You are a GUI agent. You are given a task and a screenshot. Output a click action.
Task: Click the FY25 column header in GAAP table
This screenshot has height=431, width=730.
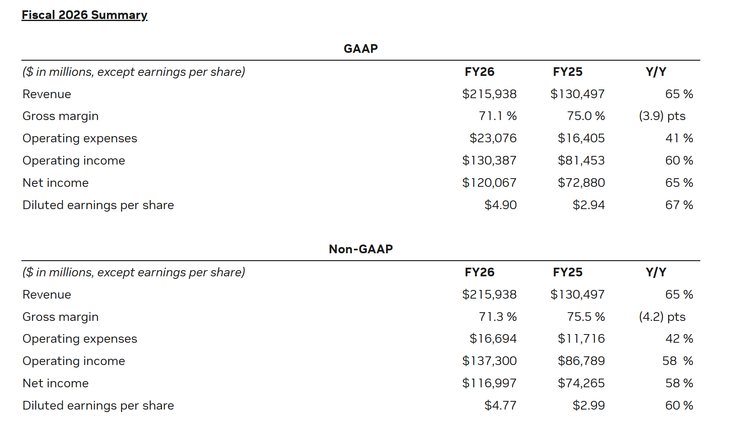[568, 72]
